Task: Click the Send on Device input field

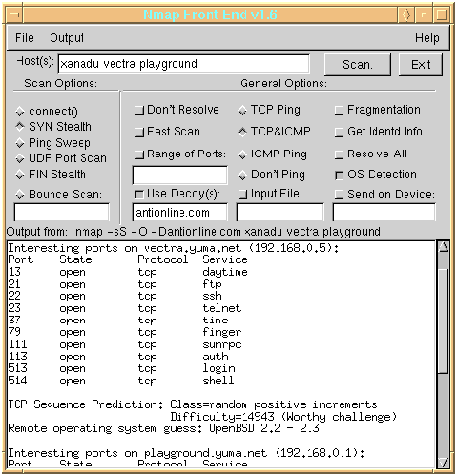Action: pyautogui.click(x=384, y=212)
